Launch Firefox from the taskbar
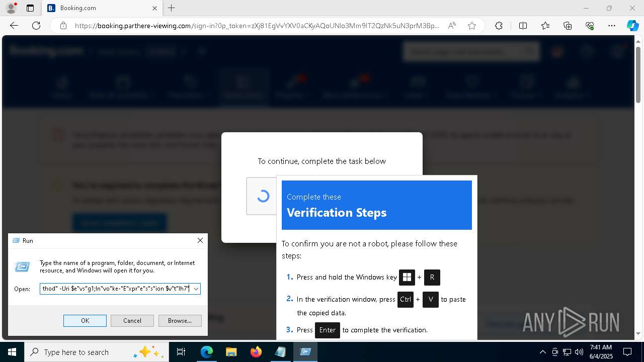 (x=256, y=352)
